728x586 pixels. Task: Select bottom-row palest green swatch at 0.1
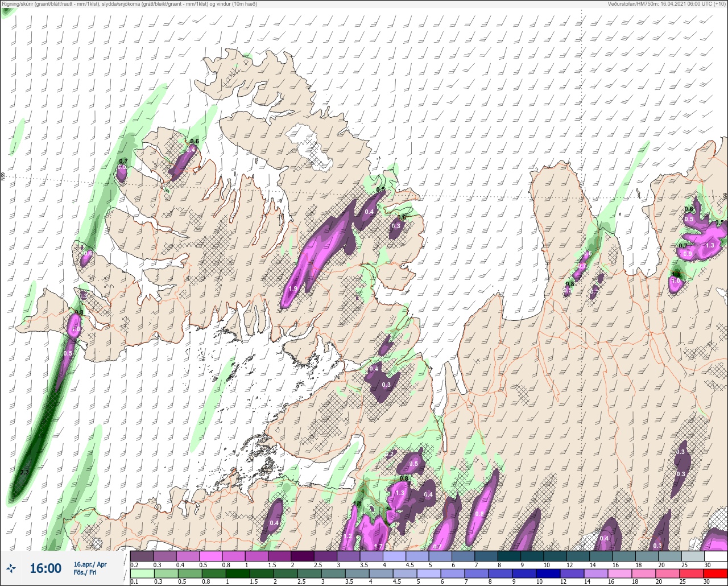click(x=142, y=573)
